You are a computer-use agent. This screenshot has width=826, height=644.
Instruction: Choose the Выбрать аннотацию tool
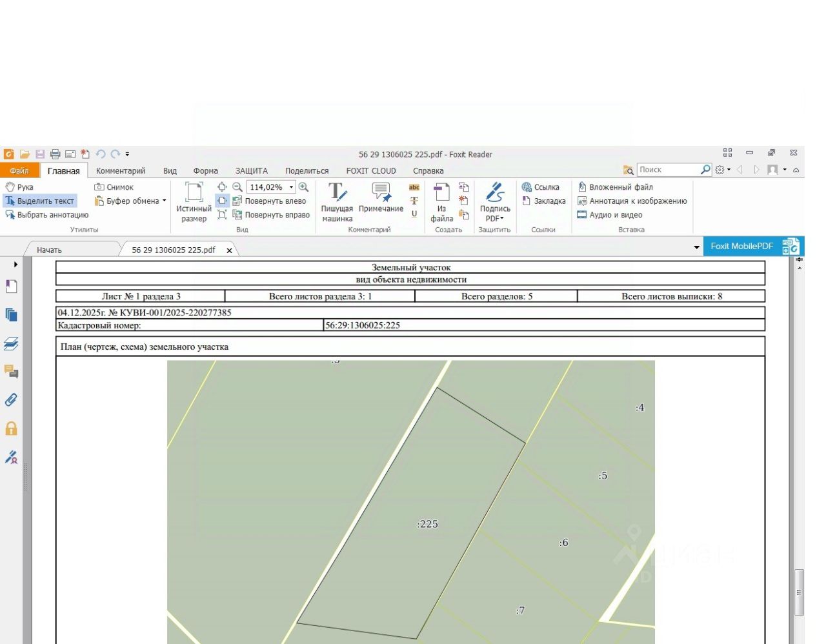(x=47, y=215)
